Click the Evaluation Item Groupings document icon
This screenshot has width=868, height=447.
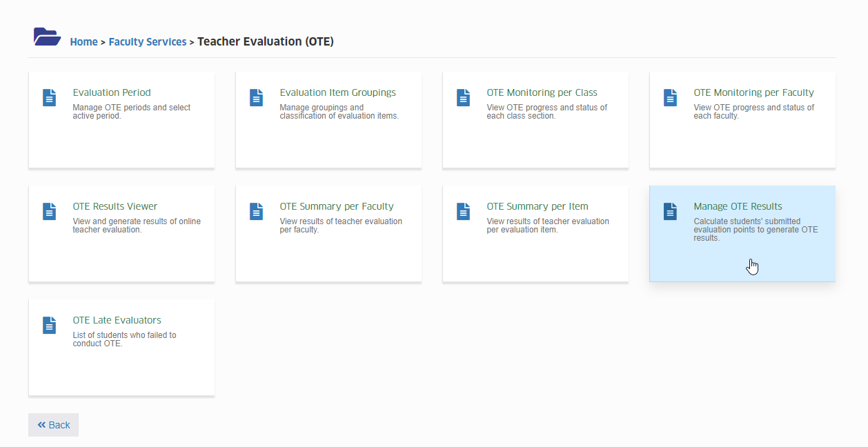257,97
